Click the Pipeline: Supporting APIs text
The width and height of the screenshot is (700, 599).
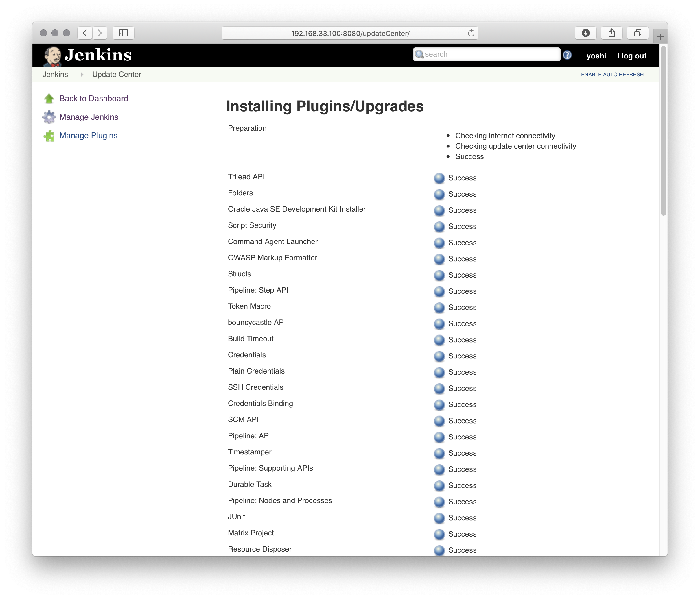click(270, 469)
